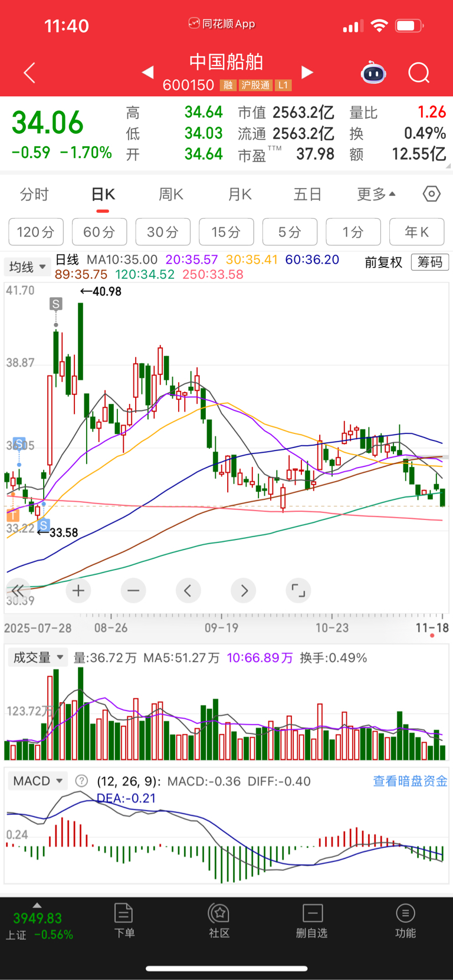The image size is (453, 980).
Task: Tap the orange T marker on chart
Action: pos(12,515)
